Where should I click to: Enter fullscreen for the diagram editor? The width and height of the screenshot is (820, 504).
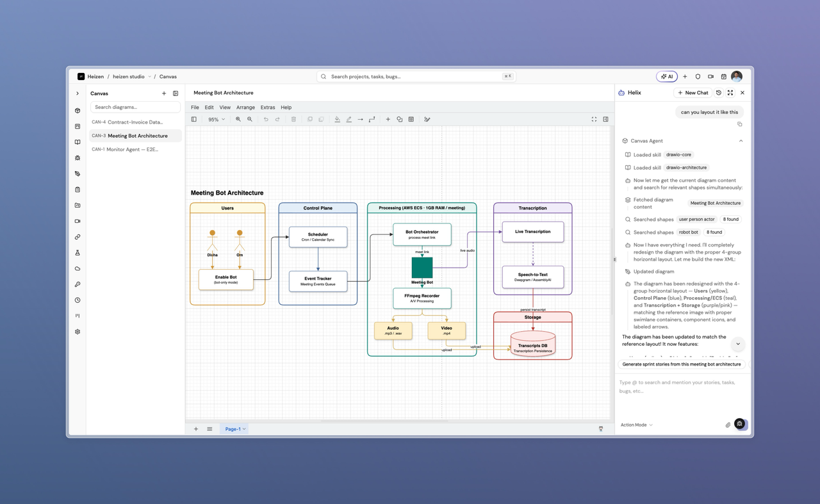(x=594, y=119)
